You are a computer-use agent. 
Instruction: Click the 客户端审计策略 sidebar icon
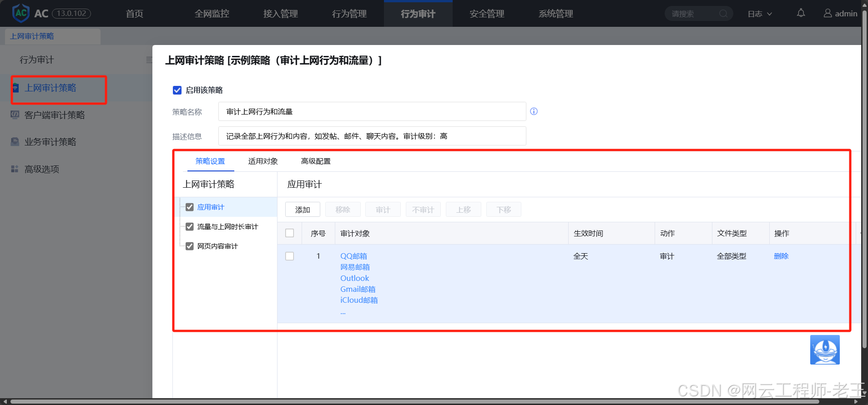pos(15,115)
